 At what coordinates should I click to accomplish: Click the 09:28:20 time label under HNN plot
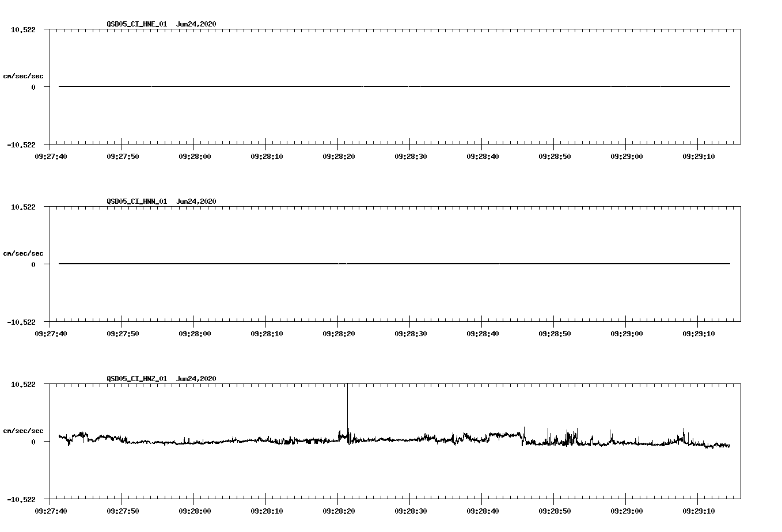point(339,334)
